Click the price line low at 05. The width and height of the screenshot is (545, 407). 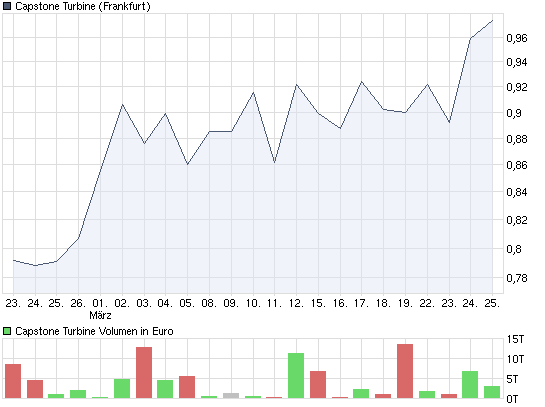[x=187, y=164]
